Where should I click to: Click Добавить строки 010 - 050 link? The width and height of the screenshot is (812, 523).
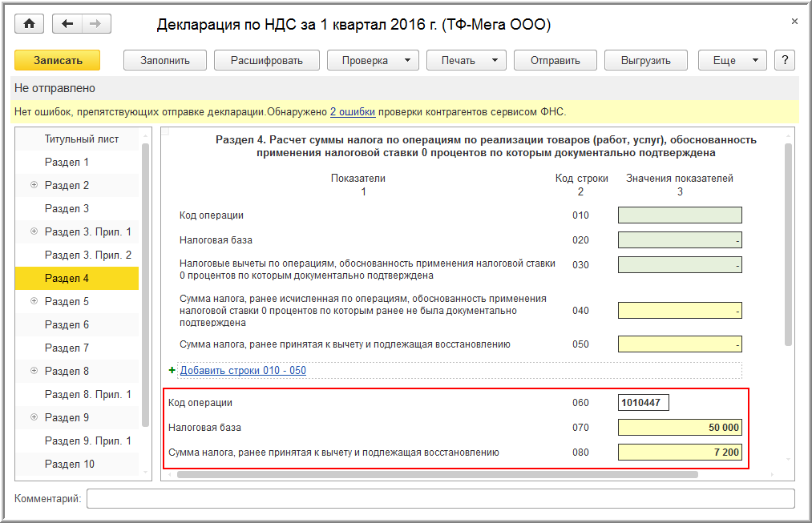click(x=243, y=370)
